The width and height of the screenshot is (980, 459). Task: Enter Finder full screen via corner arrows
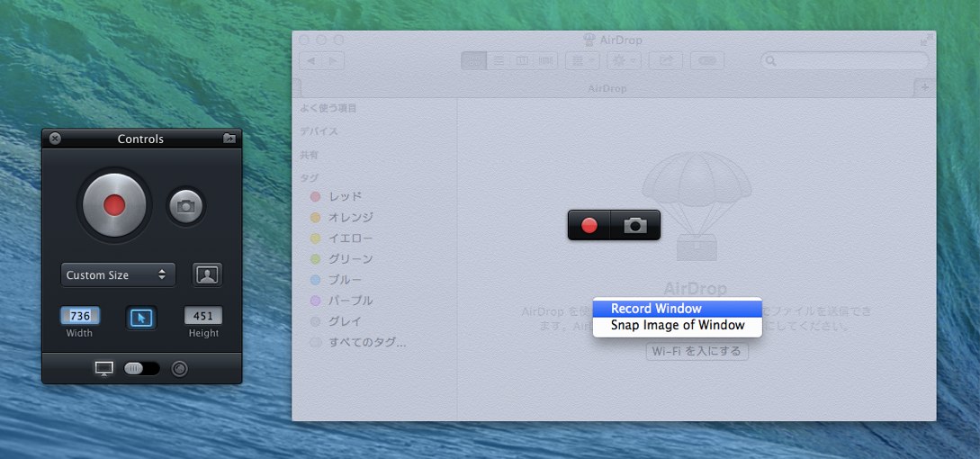[x=926, y=40]
